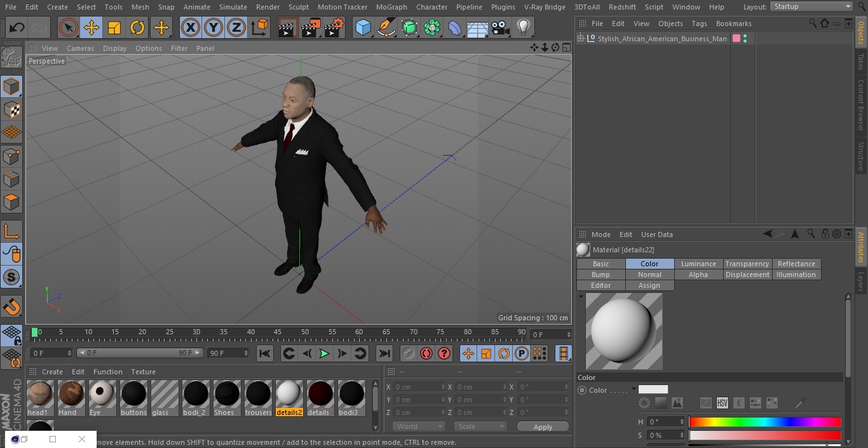The image size is (868, 448).
Task: Click the Hue rainbow slider
Action: 765,422
